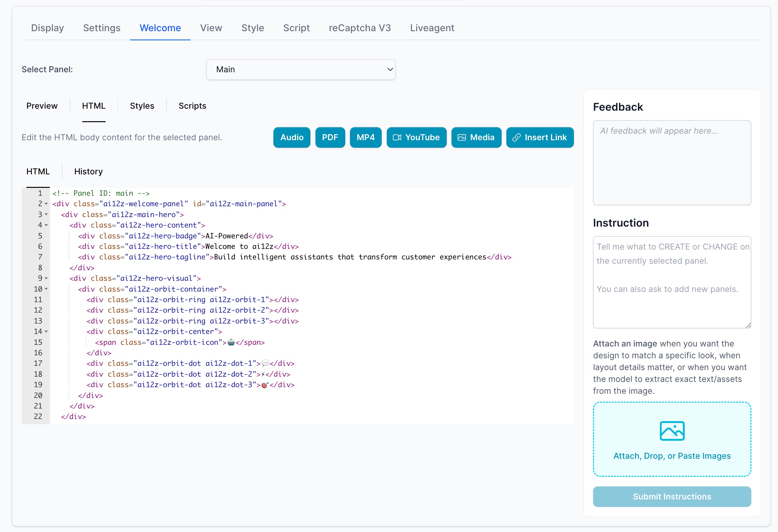Viewport: 778px width, 532px height.
Task: Insert a hyperlink using Insert Link
Action: click(x=540, y=137)
